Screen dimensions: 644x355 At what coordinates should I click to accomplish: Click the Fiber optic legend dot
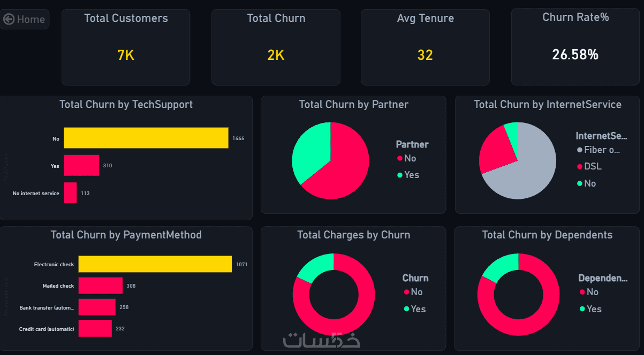click(x=579, y=150)
